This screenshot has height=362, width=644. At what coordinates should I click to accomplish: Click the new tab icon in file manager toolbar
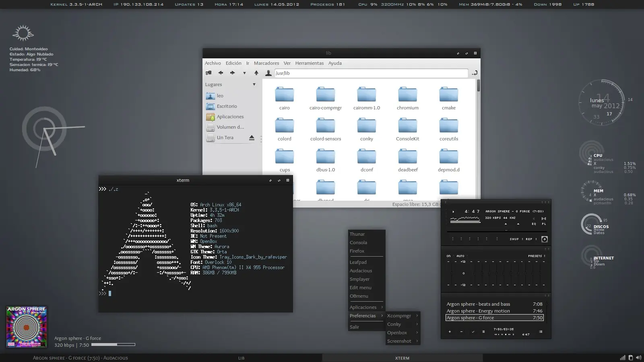click(208, 73)
